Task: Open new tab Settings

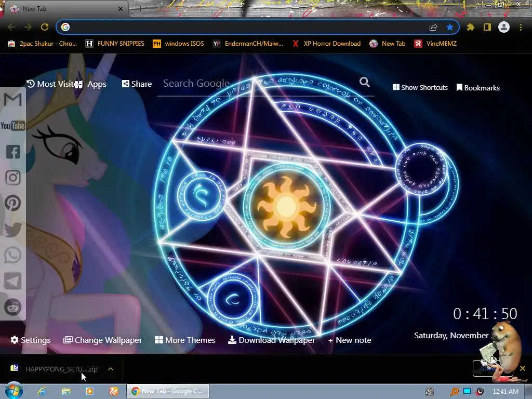Action: click(31, 340)
